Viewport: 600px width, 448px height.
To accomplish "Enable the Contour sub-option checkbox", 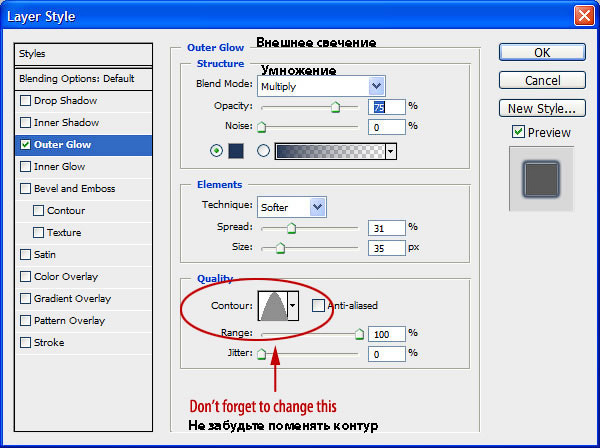I will [x=38, y=210].
